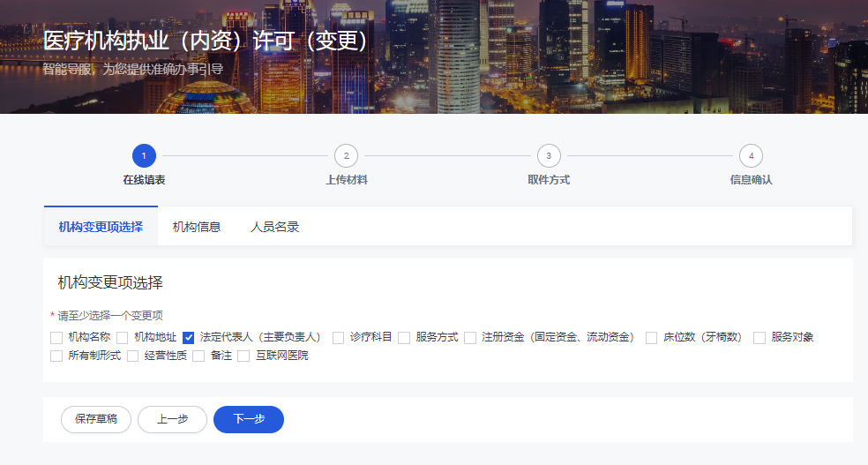Switch to 机构变更项选择 tab
868x465 pixels.
[101, 227]
